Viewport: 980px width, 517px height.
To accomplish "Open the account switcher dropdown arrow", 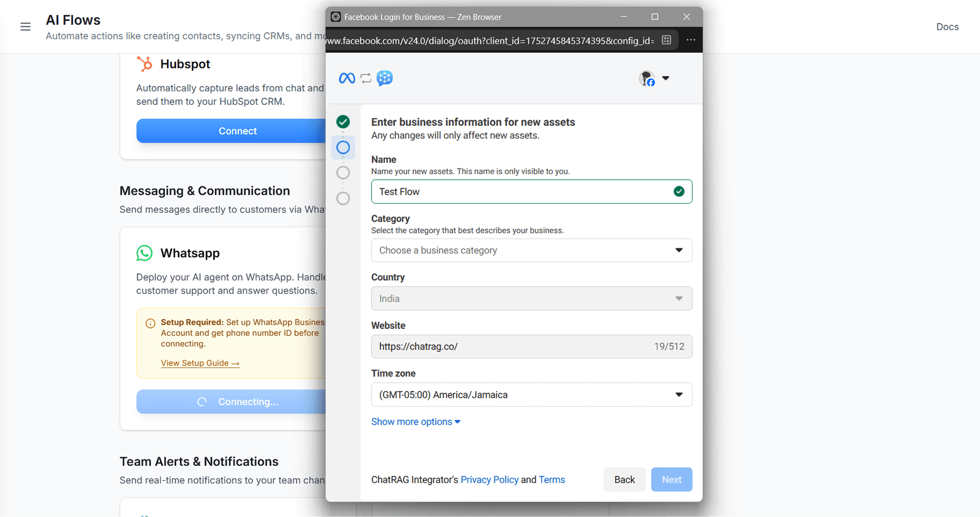I will point(666,79).
